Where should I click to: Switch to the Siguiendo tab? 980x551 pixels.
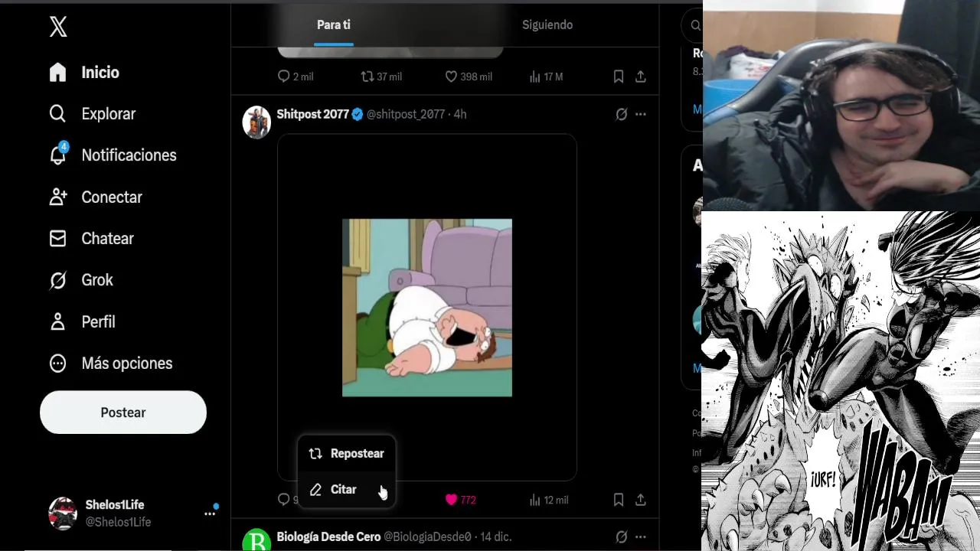click(x=547, y=24)
